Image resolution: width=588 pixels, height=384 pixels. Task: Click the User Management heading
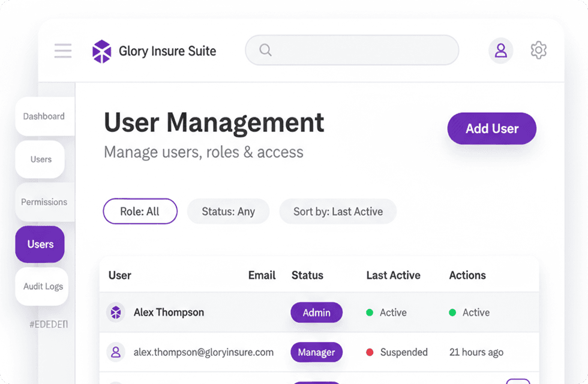coord(214,122)
